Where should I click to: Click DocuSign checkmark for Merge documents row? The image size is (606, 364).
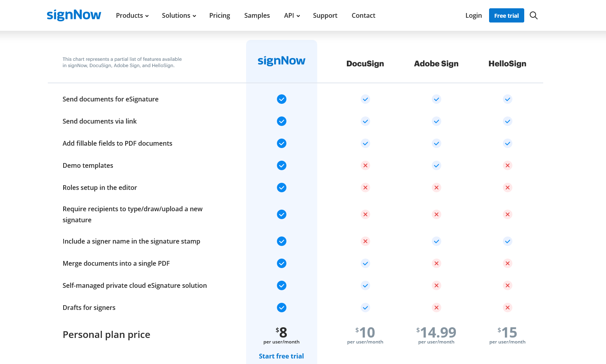(x=365, y=263)
